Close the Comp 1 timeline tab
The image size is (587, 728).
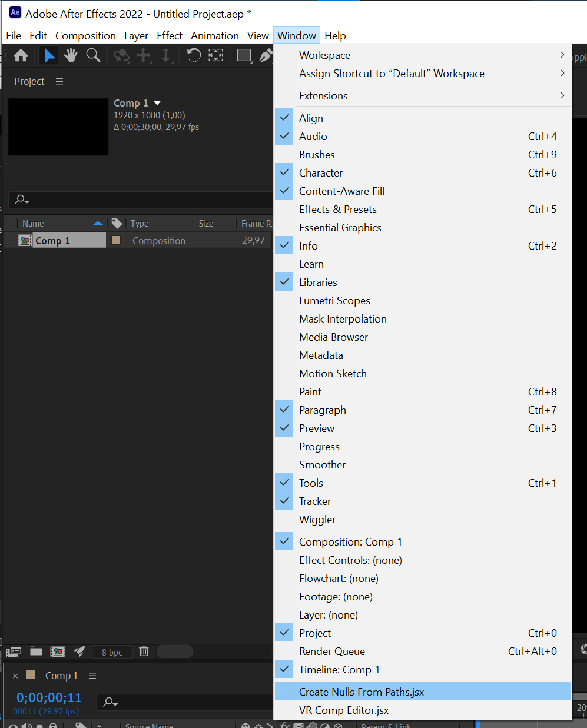click(15, 676)
